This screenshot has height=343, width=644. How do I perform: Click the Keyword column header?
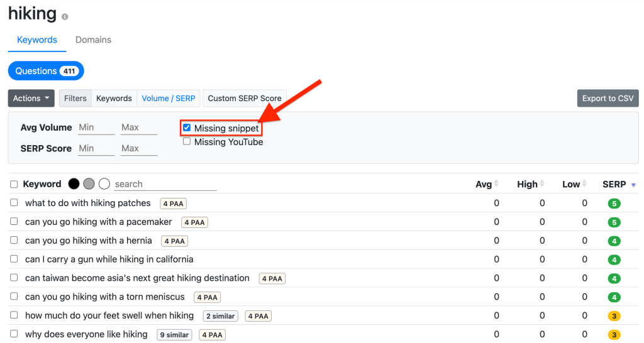pos(42,184)
